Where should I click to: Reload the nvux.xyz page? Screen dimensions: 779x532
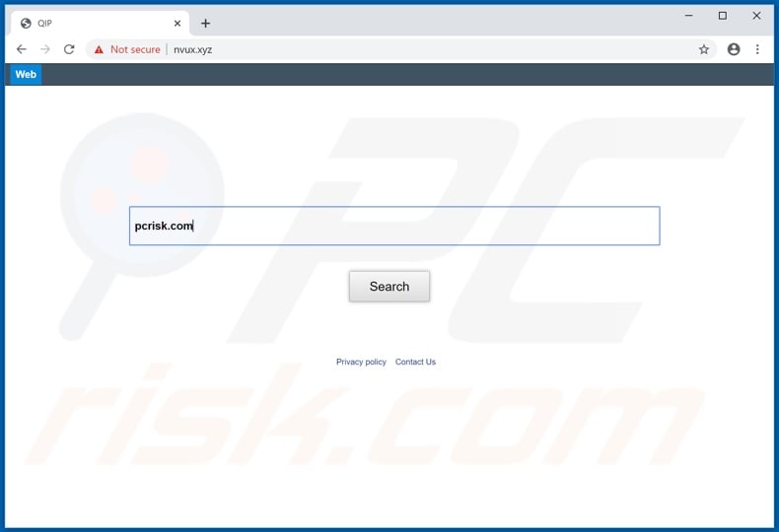tap(69, 49)
